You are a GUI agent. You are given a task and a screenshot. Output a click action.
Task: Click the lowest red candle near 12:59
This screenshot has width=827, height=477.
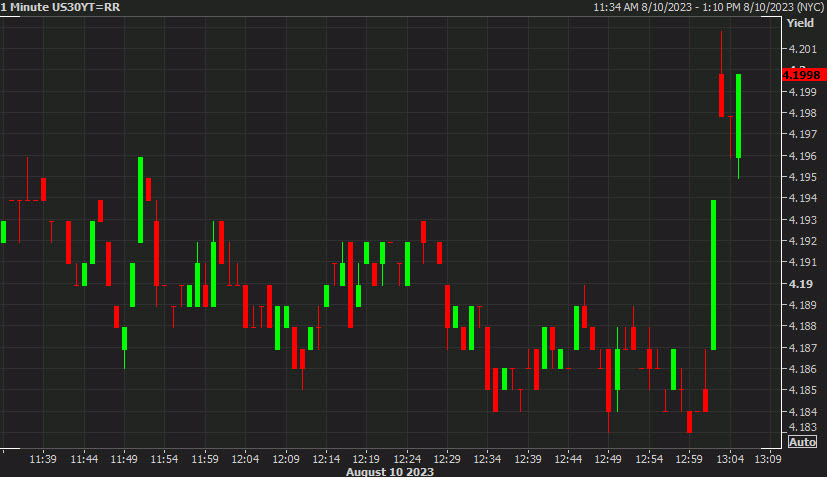pos(689,422)
